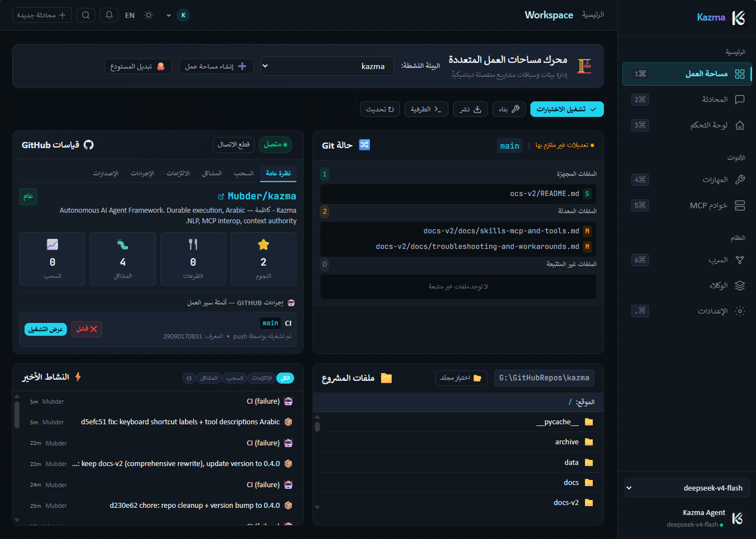This screenshot has width=756, height=539.
Task: Click قطع الاتصال disconnect button
Action: click(x=233, y=145)
